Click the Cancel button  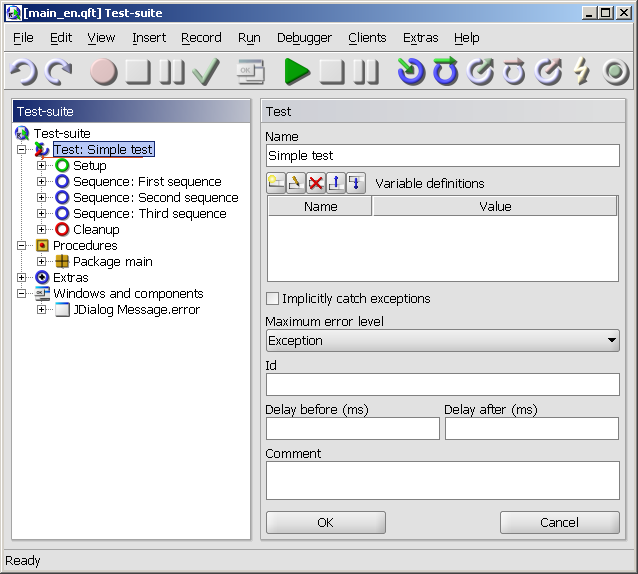pos(559,522)
